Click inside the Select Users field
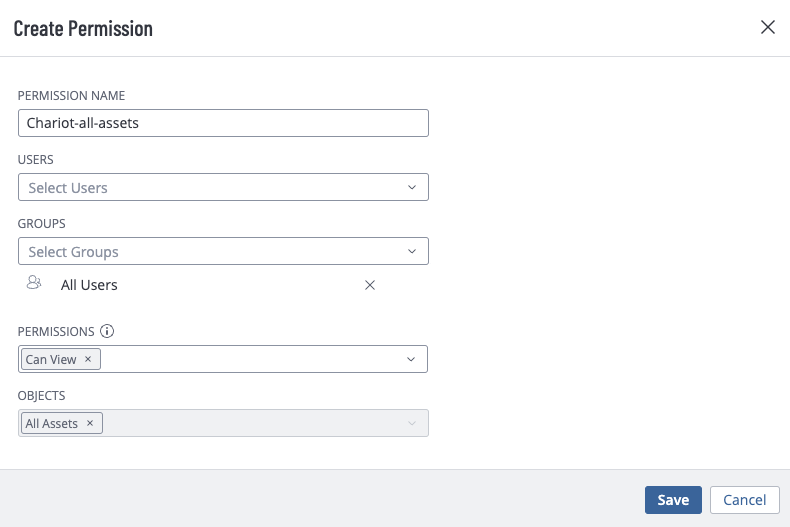The height and width of the screenshot is (527, 790). pos(223,187)
